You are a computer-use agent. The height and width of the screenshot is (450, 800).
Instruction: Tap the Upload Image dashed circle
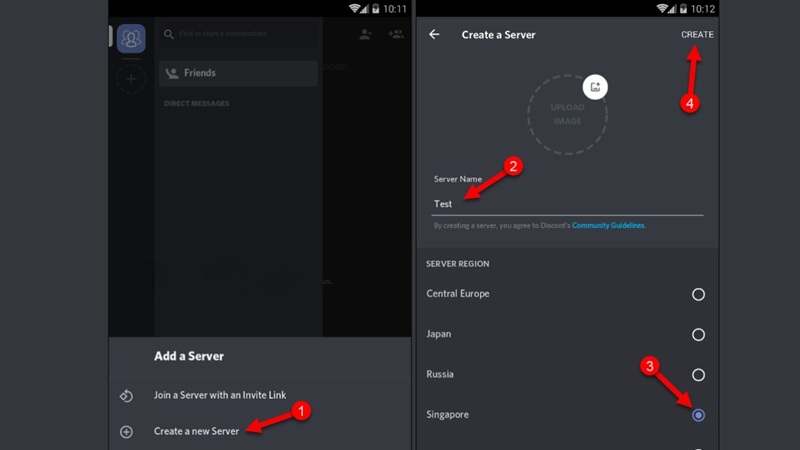pyautogui.click(x=567, y=114)
